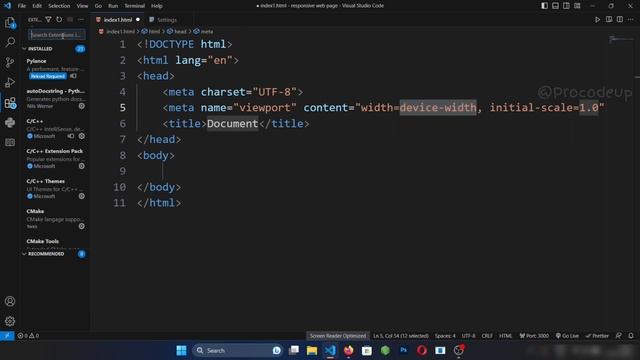
Task: Run the file with play button
Action: (x=598, y=20)
